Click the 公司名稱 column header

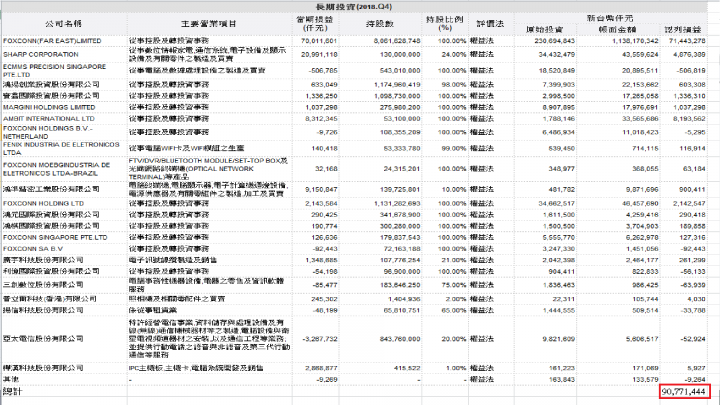click(x=64, y=24)
